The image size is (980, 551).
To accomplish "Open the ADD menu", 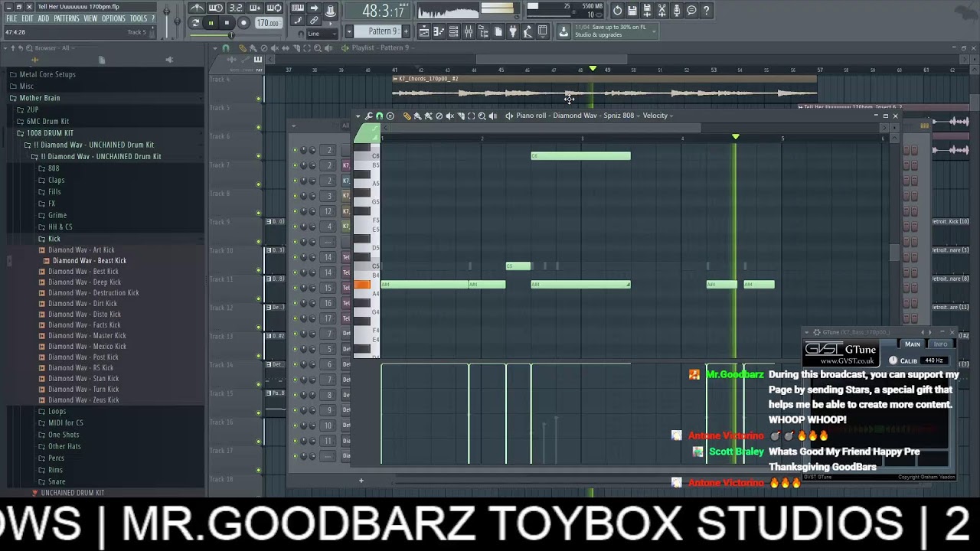I will [x=44, y=18].
